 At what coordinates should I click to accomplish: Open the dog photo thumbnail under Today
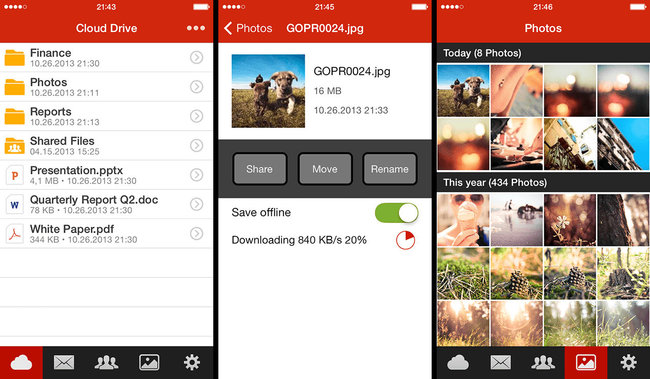coord(463,90)
